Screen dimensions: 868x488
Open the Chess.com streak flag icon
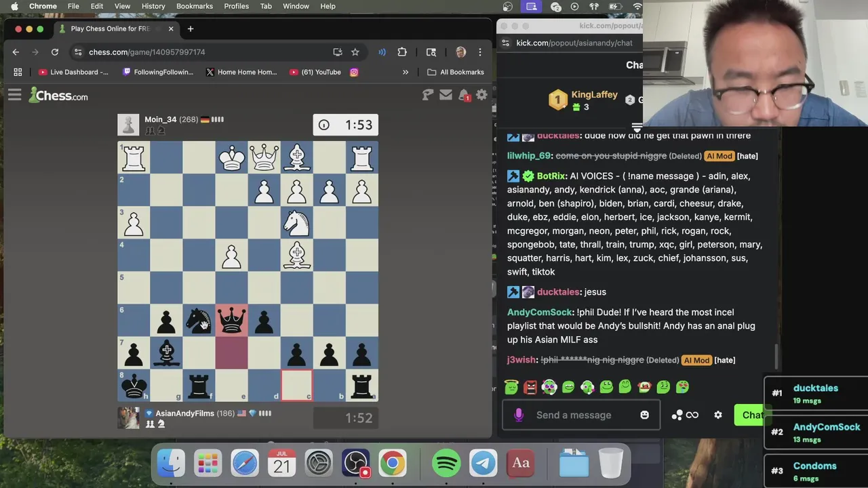point(427,96)
